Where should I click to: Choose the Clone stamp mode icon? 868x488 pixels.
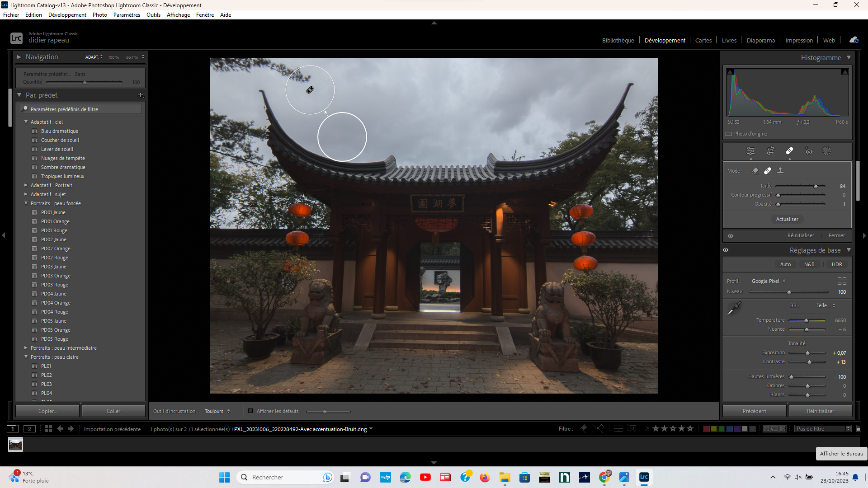(780, 171)
